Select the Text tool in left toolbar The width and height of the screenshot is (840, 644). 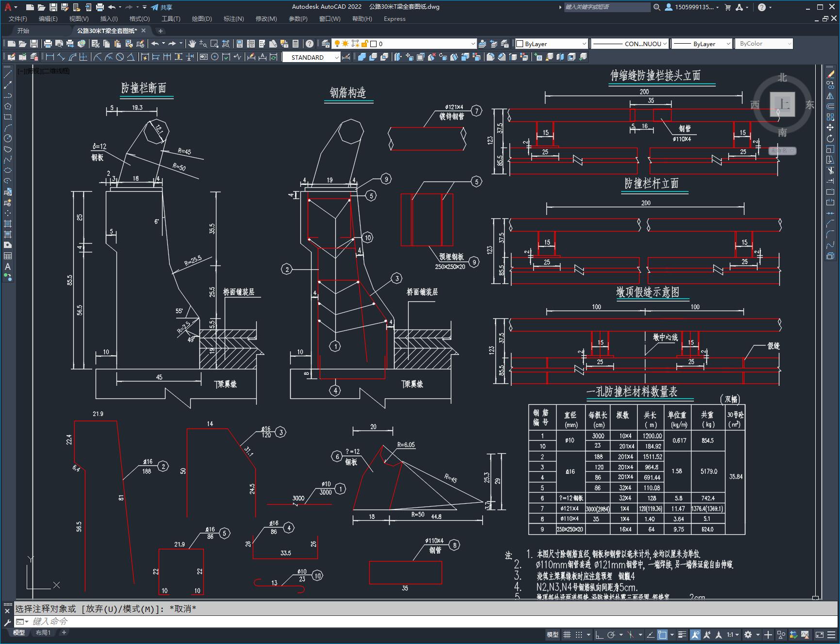click(7, 266)
